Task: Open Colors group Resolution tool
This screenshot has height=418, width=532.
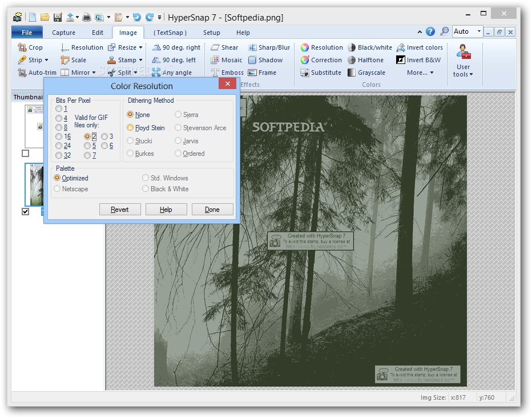Action: 321,47
